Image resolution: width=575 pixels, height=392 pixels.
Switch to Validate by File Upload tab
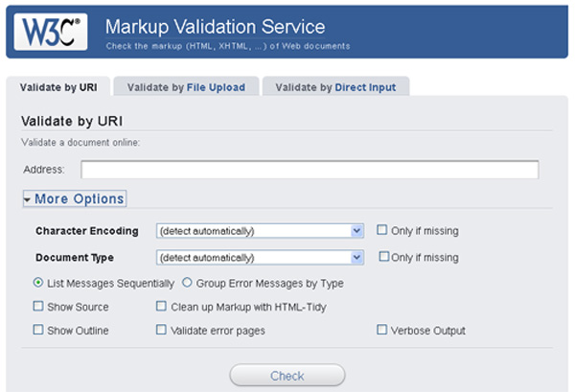[x=186, y=87]
